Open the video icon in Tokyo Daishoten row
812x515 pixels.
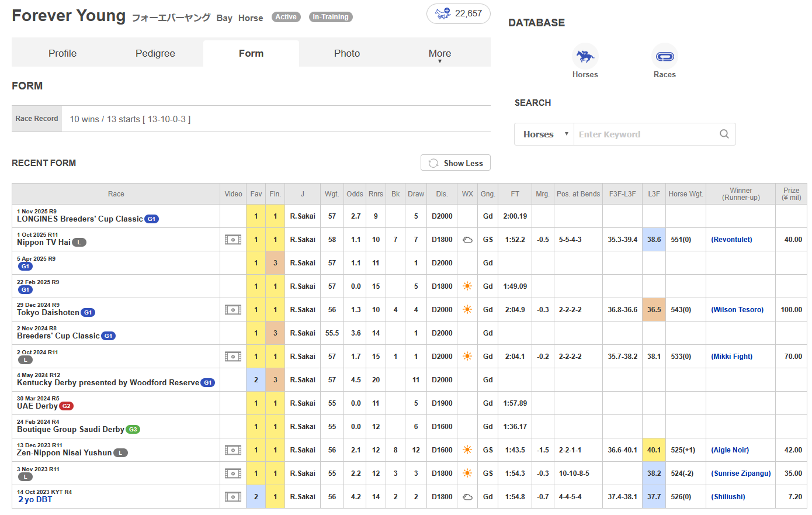(233, 310)
